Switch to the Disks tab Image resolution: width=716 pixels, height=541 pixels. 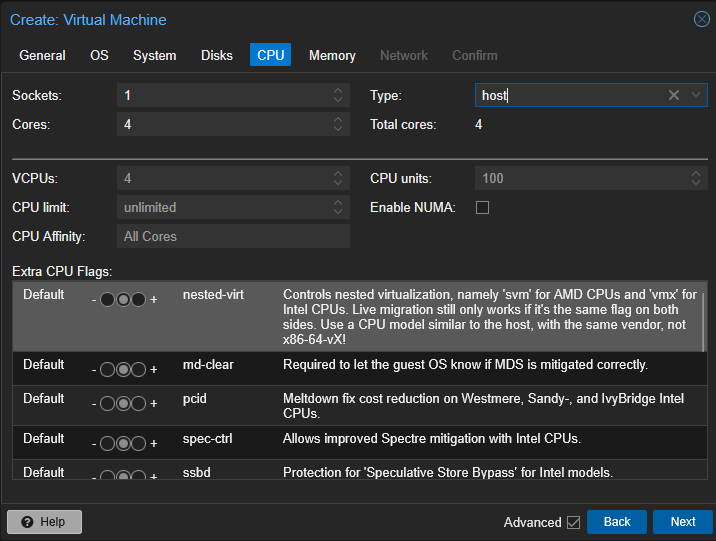216,55
